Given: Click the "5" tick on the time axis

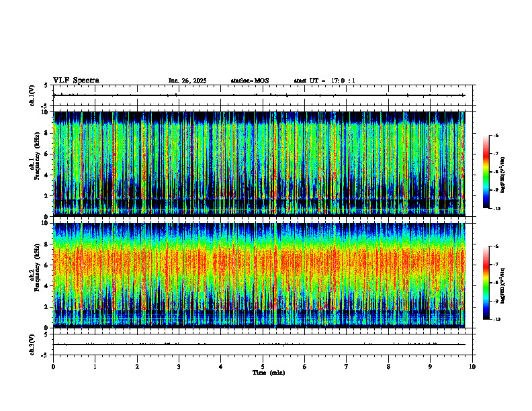Looking at the screenshot, I should pos(263,367).
